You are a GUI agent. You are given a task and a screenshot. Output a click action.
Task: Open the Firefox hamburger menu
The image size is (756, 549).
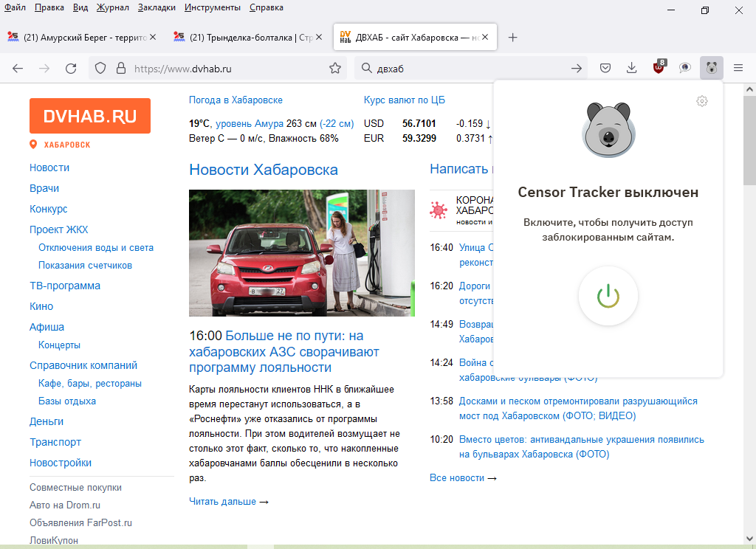point(738,69)
